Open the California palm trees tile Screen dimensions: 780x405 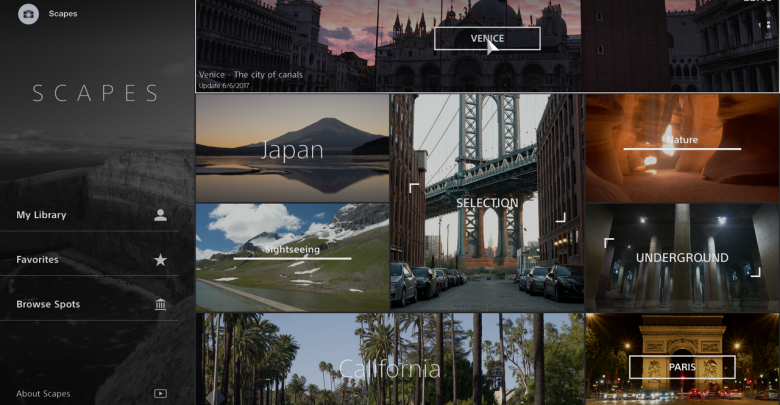(390, 368)
